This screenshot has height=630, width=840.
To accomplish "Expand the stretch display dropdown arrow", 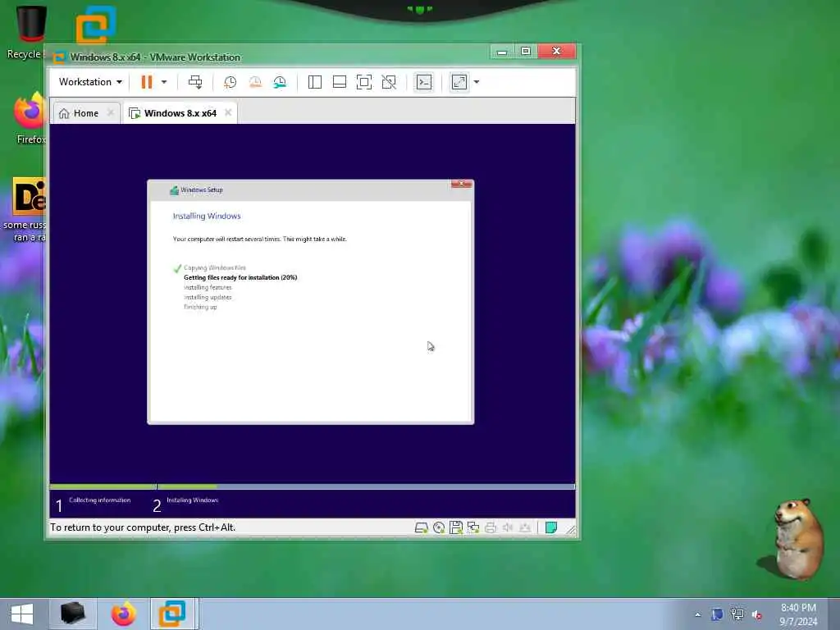I will (477, 82).
